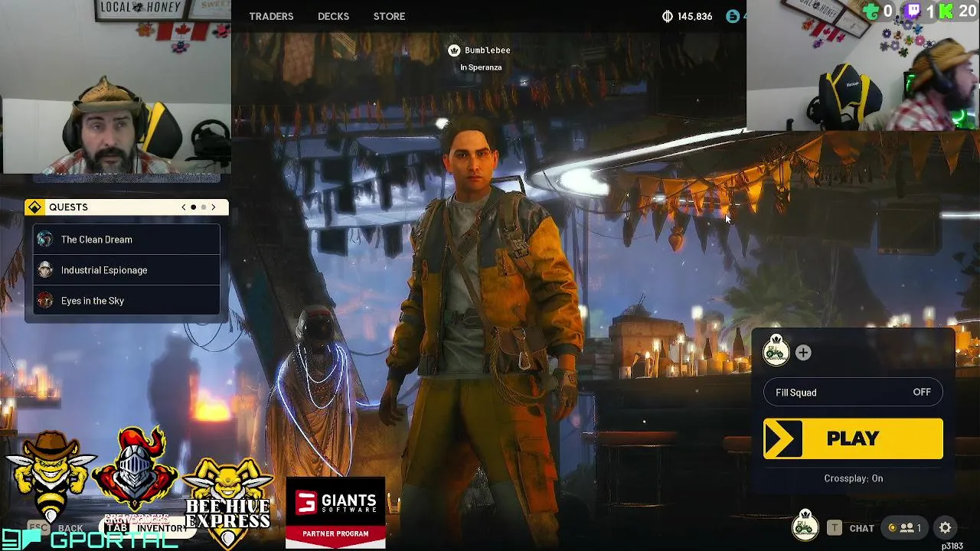Open the Decks menu
Screen dimensions: 980x551
[333, 16]
